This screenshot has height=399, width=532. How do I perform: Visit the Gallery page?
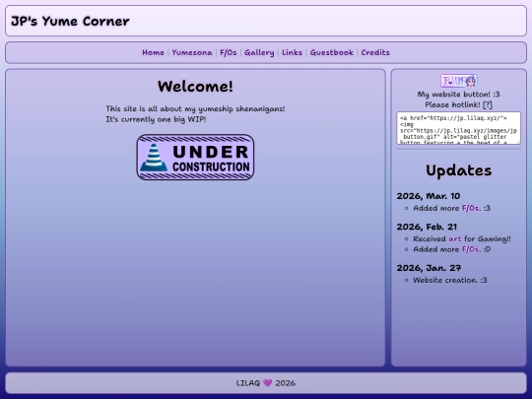(x=259, y=52)
